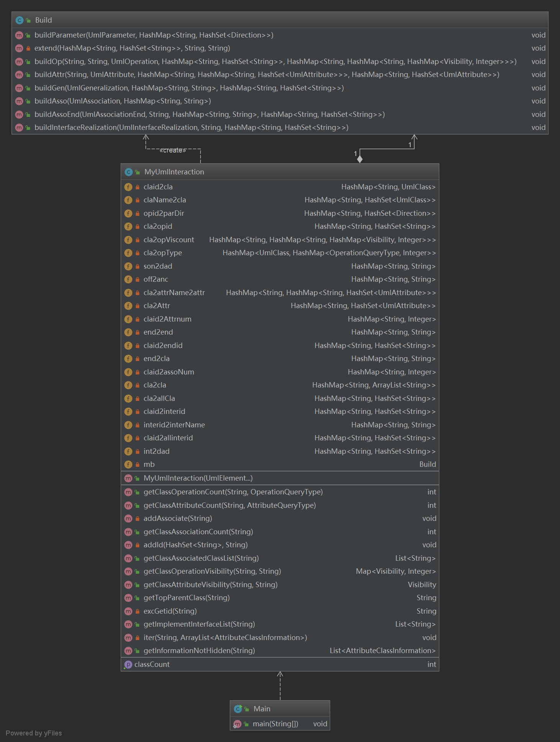Click the Build return type of mb
560x742 pixels.
pyautogui.click(x=427, y=465)
